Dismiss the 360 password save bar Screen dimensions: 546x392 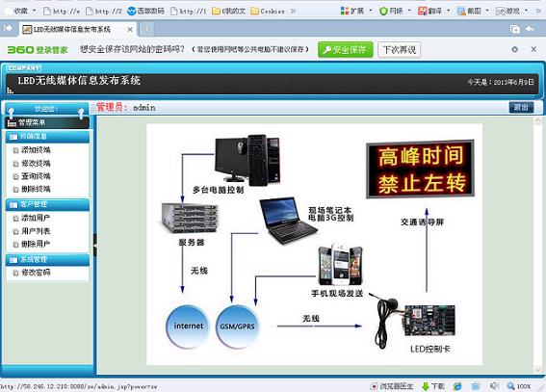(533, 49)
